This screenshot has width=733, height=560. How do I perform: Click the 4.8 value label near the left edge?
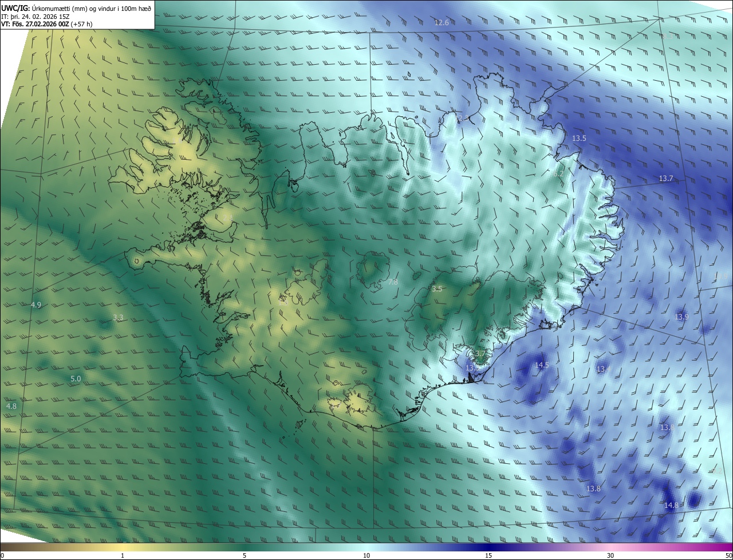click(x=11, y=406)
